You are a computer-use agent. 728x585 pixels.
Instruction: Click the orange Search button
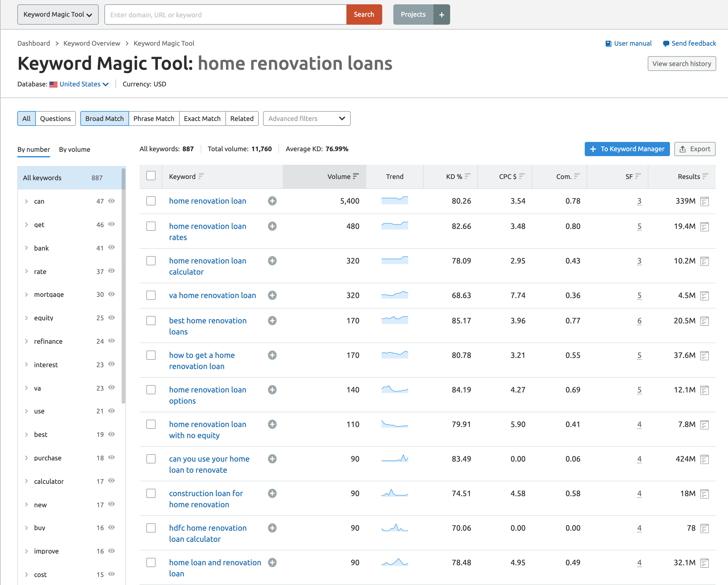coord(364,15)
